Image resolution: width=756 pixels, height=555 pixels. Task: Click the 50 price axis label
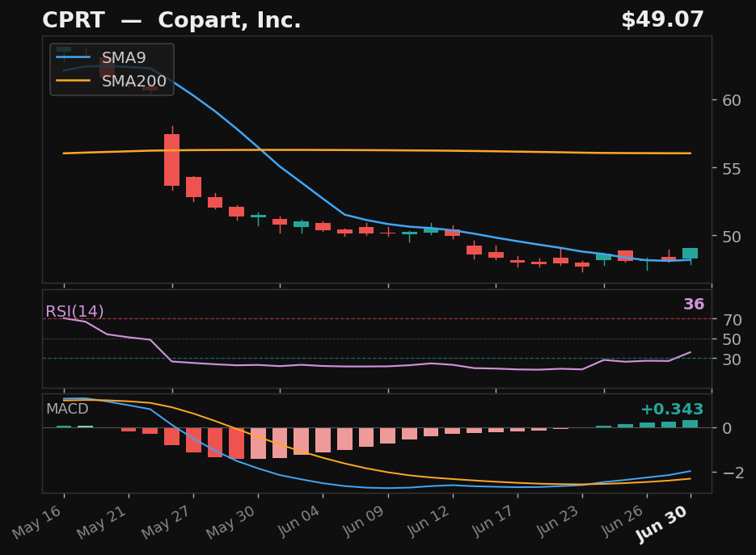[x=732, y=237]
